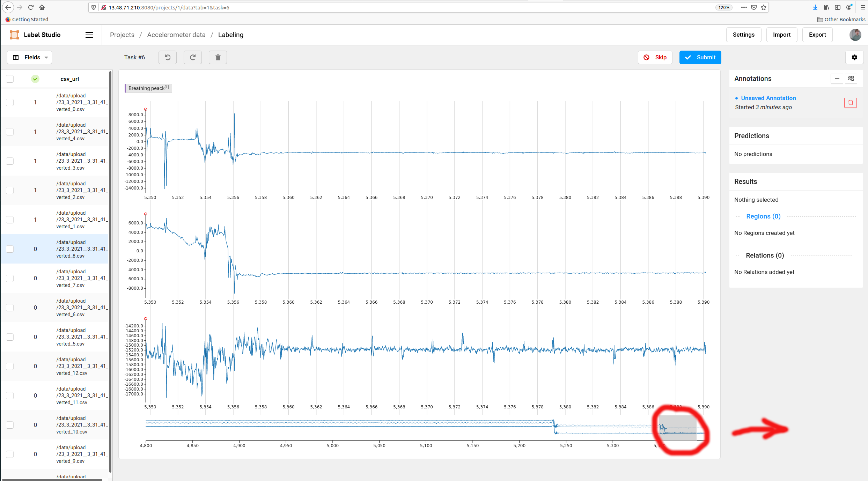Screen dimensions: 868x481
Task: Submit the current annotation
Action: [700, 57]
